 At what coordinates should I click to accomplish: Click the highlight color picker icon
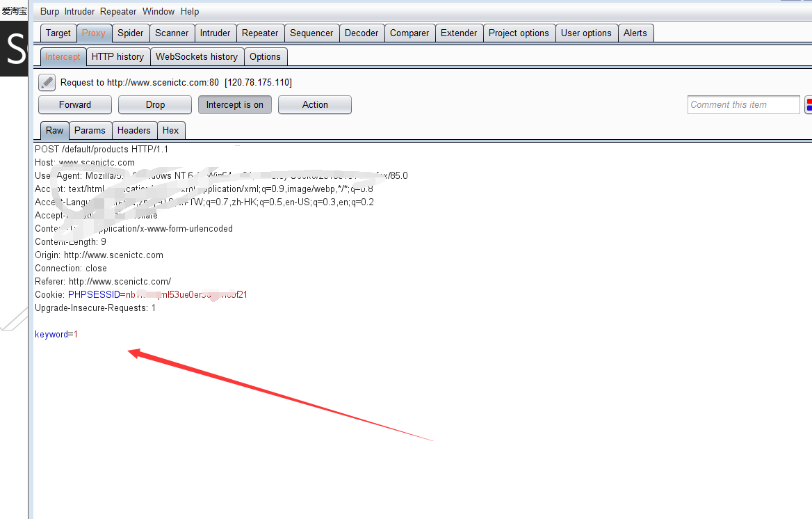[809, 105]
